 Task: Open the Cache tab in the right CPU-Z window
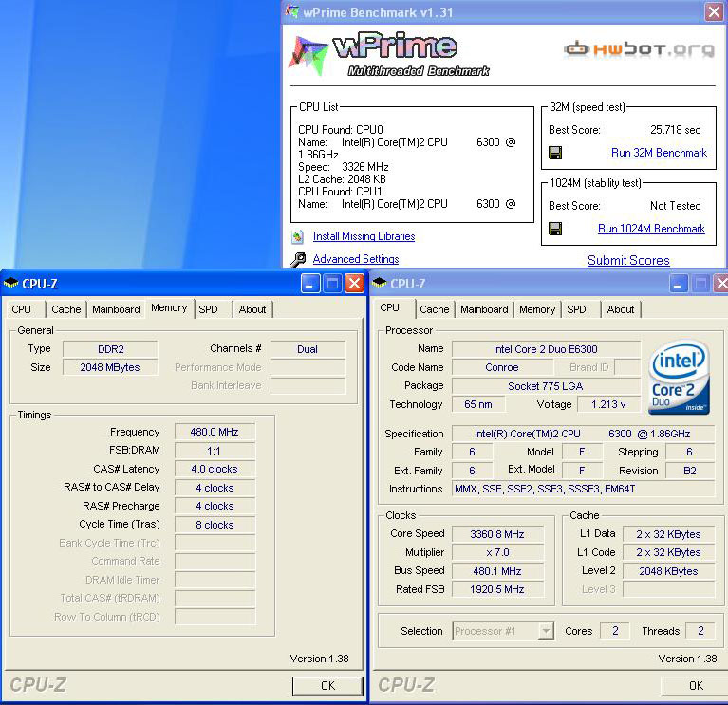click(x=435, y=309)
